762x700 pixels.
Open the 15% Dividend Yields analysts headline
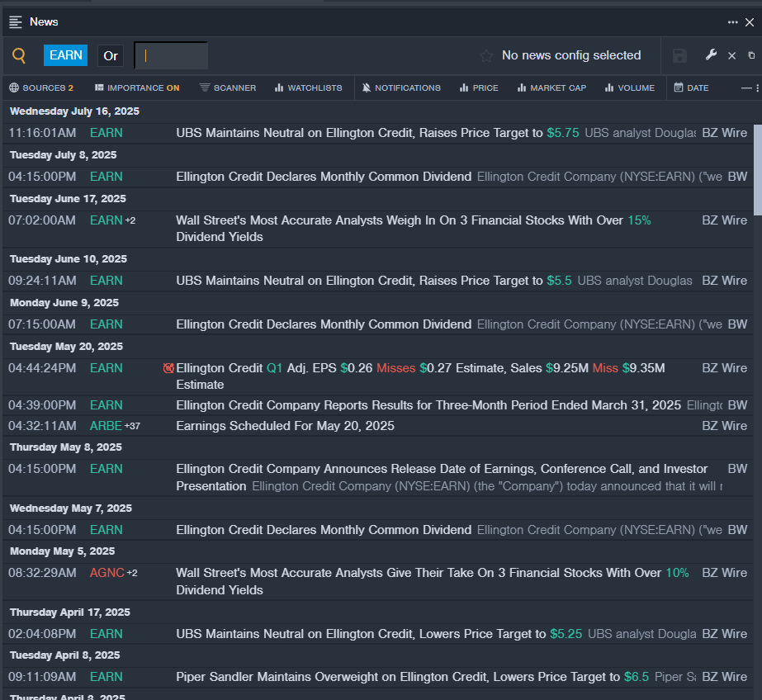413,229
